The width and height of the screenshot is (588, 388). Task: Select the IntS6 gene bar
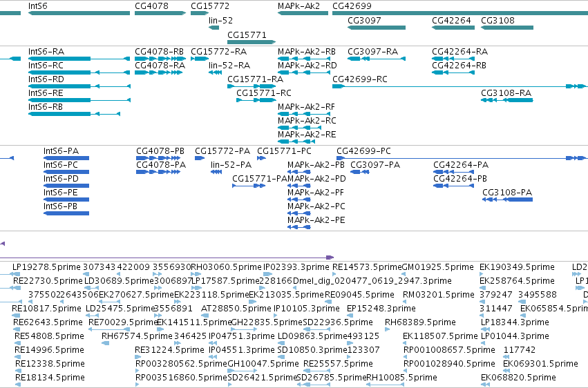coord(79,13)
